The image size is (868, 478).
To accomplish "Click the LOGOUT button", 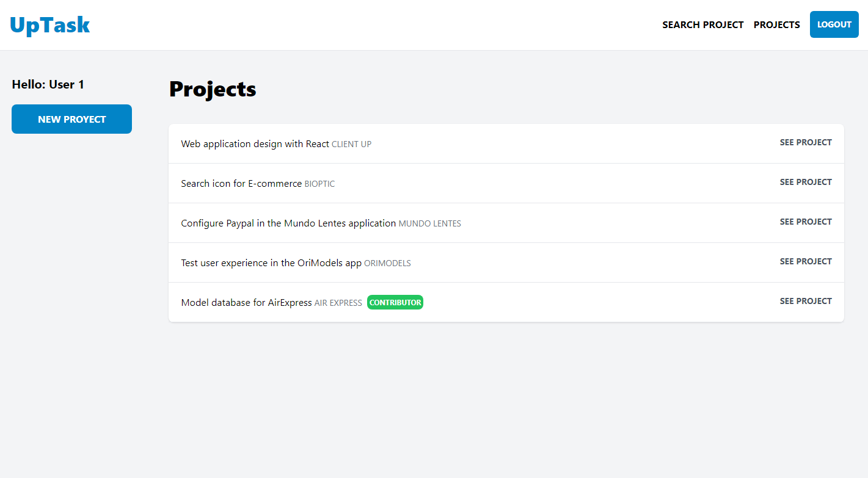I will pos(834,24).
